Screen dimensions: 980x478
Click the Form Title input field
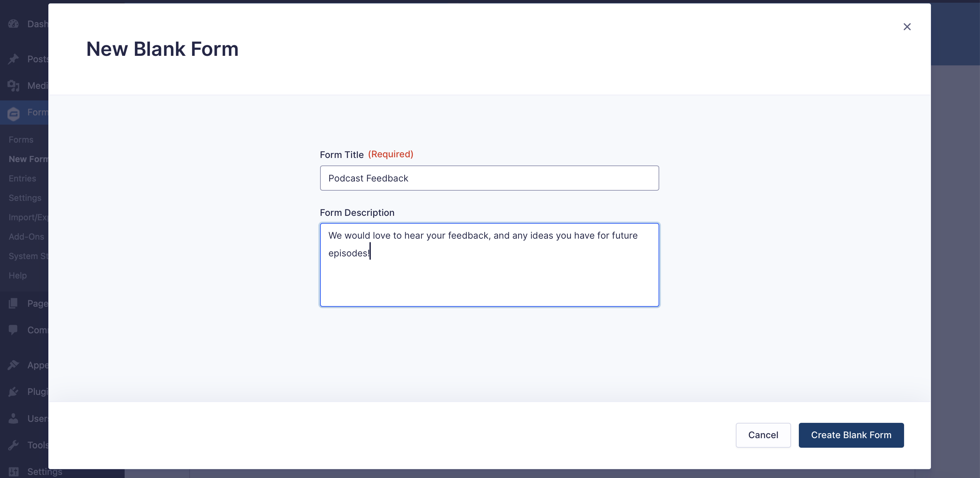[489, 178]
